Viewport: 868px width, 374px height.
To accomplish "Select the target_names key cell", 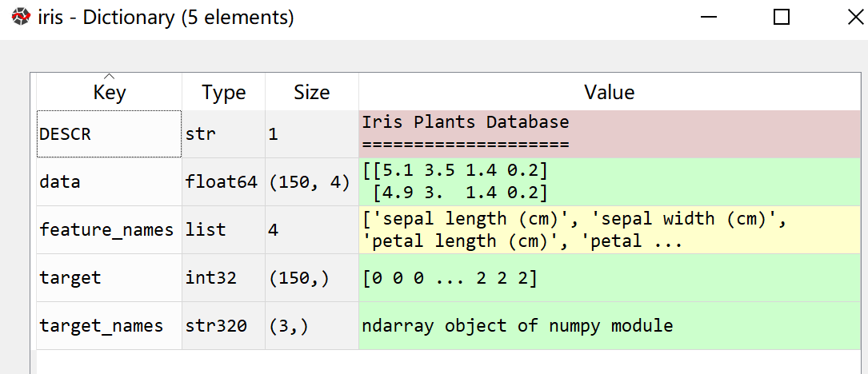I will [x=109, y=326].
